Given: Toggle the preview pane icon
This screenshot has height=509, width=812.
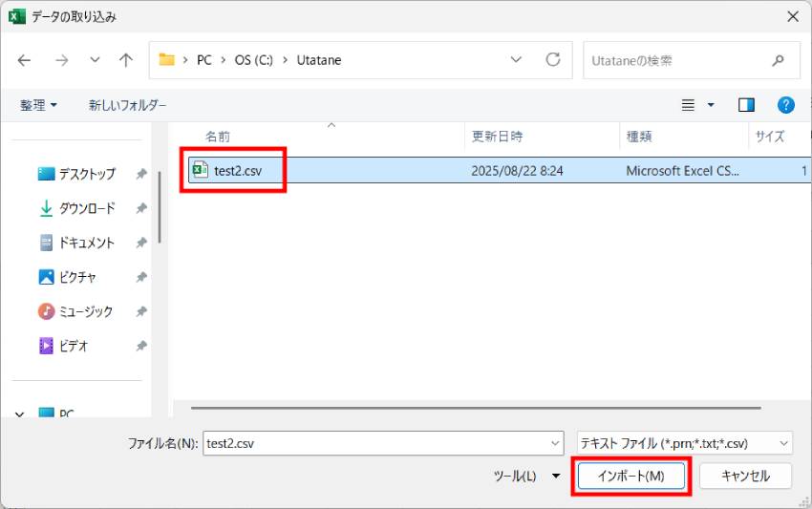Looking at the screenshot, I should [x=746, y=105].
